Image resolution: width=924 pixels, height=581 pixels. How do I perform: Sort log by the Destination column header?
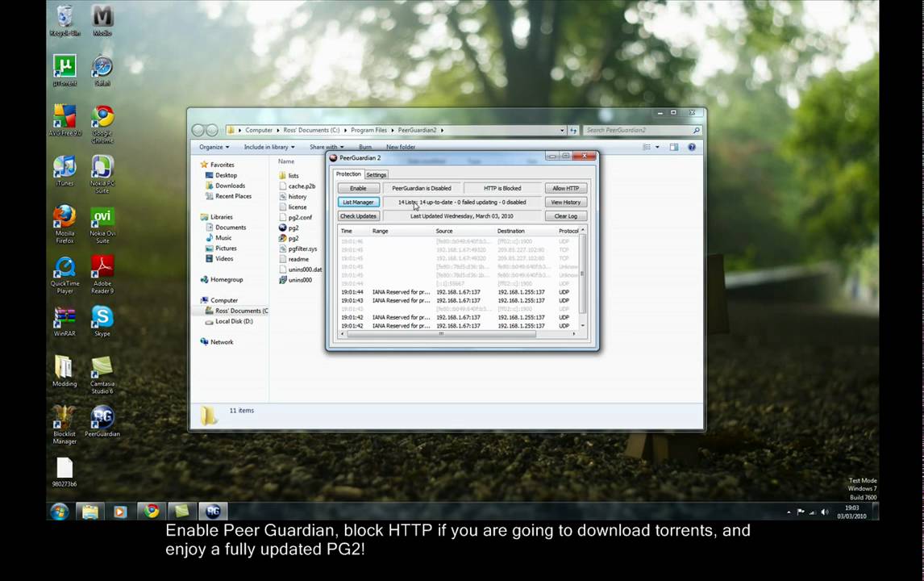526,232
